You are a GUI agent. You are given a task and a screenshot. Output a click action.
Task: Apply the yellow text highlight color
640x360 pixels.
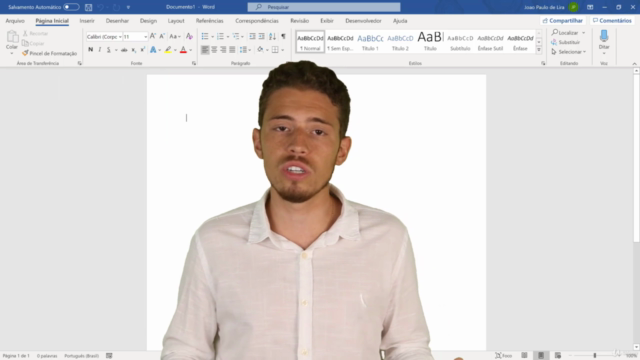[168, 50]
